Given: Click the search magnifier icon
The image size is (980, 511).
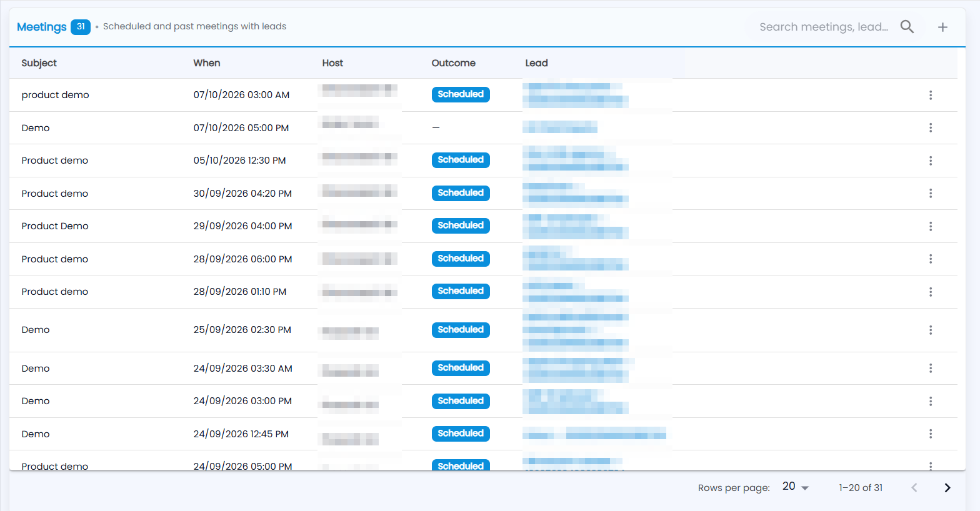Looking at the screenshot, I should (x=907, y=27).
